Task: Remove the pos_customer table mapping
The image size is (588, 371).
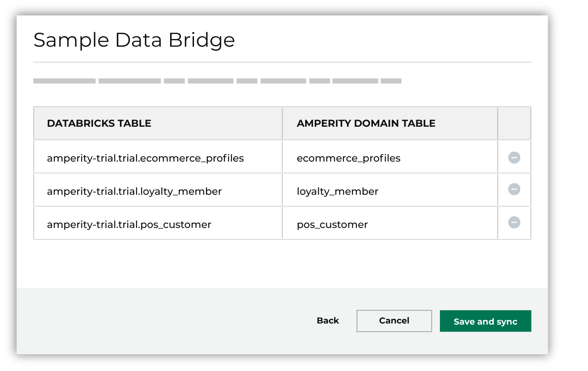Action: [x=514, y=223]
